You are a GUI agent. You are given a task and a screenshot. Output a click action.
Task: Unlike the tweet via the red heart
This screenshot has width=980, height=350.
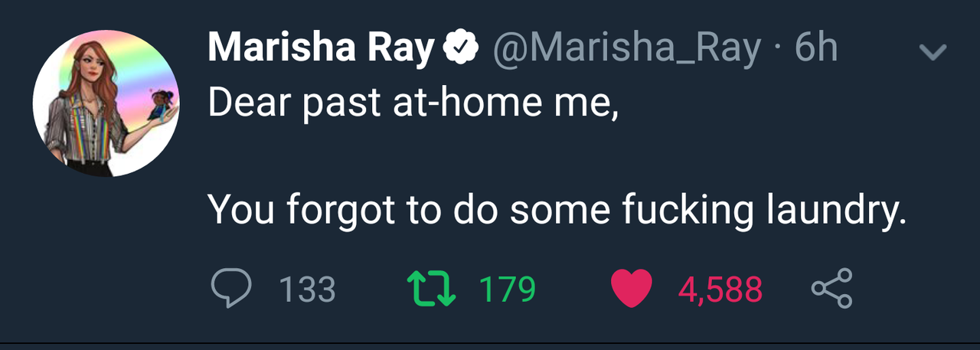pos(632,289)
